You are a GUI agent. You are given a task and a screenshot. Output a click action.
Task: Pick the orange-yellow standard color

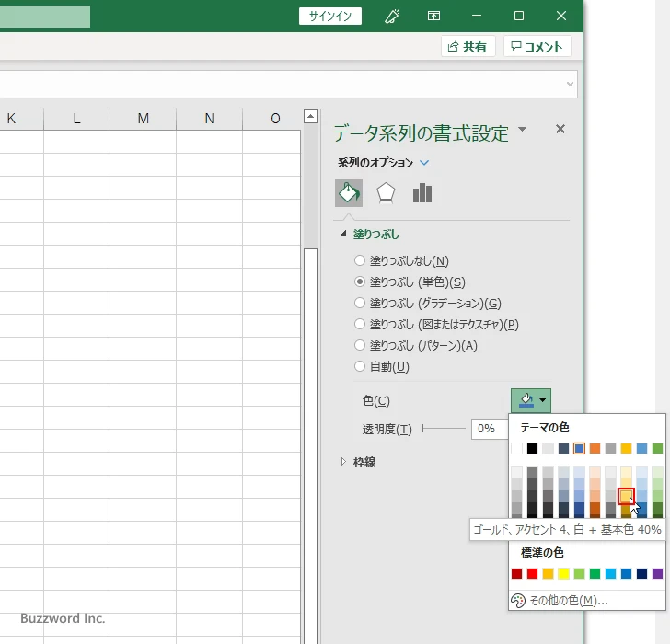(x=548, y=573)
